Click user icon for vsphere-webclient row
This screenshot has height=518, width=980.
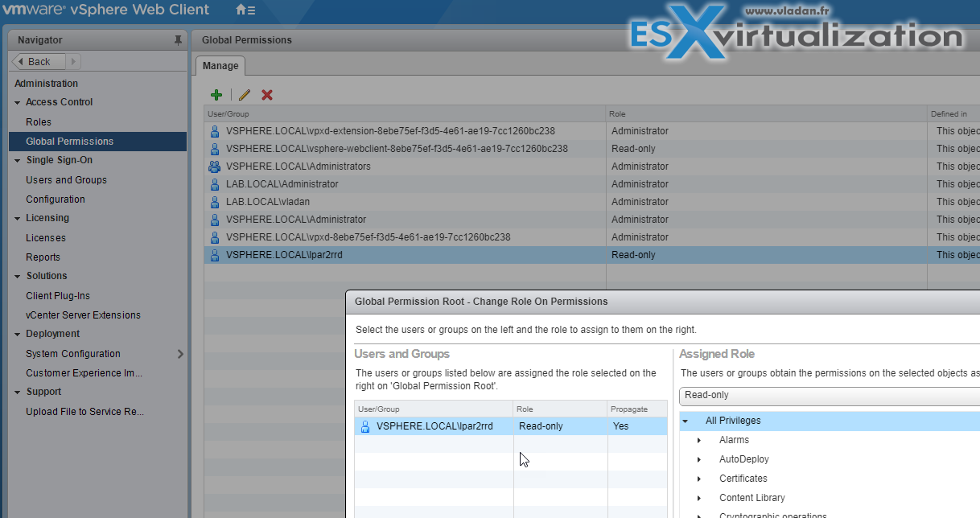(x=214, y=149)
